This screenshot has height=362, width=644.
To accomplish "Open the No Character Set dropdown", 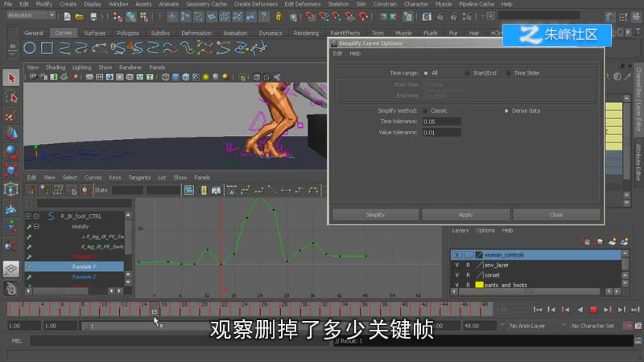I will tap(592, 326).
